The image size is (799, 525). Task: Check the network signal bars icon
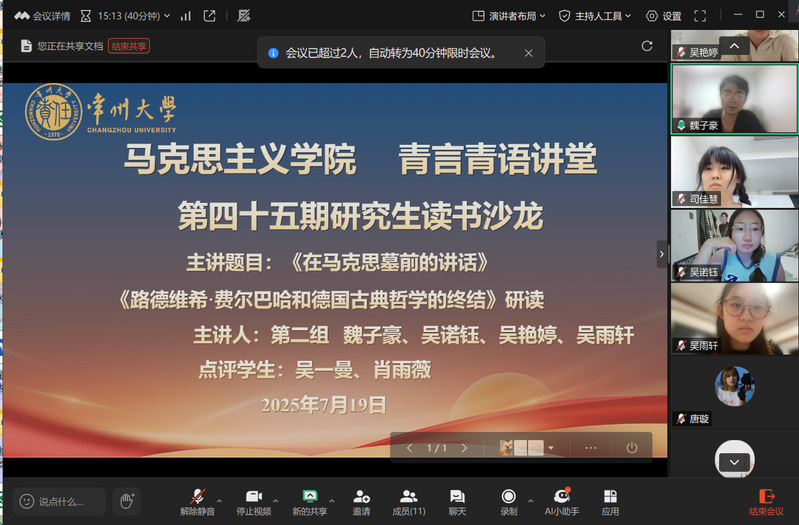(186, 16)
